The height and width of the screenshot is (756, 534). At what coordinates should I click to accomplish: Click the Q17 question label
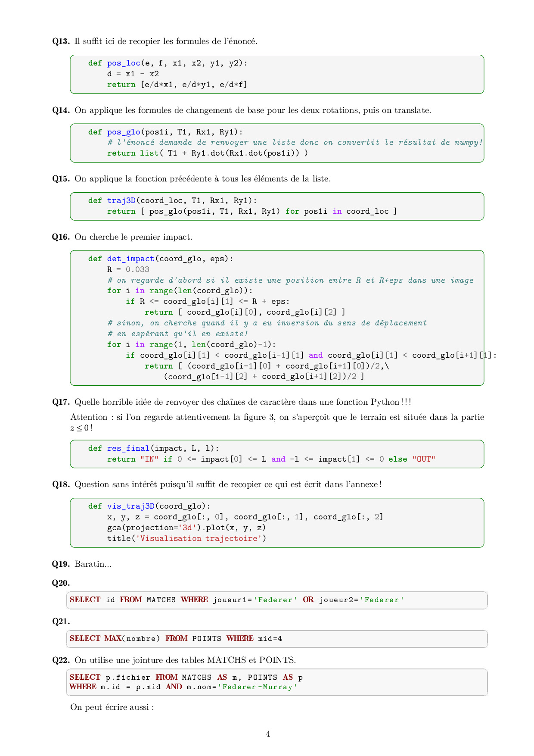coord(61,402)
